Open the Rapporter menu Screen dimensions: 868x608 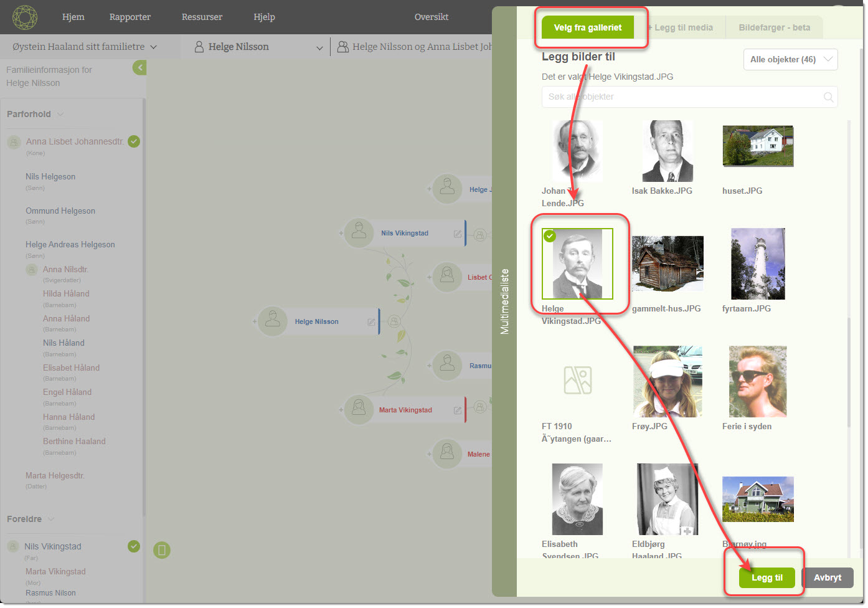tap(130, 17)
